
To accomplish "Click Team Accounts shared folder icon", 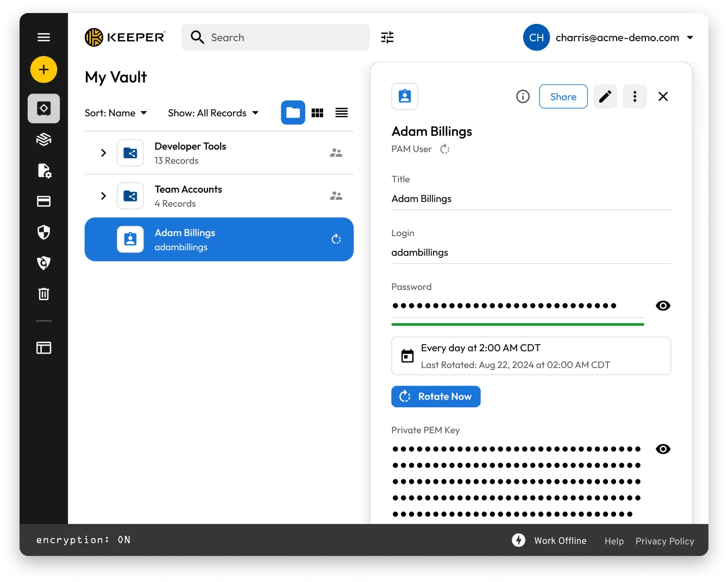I will coord(130,195).
